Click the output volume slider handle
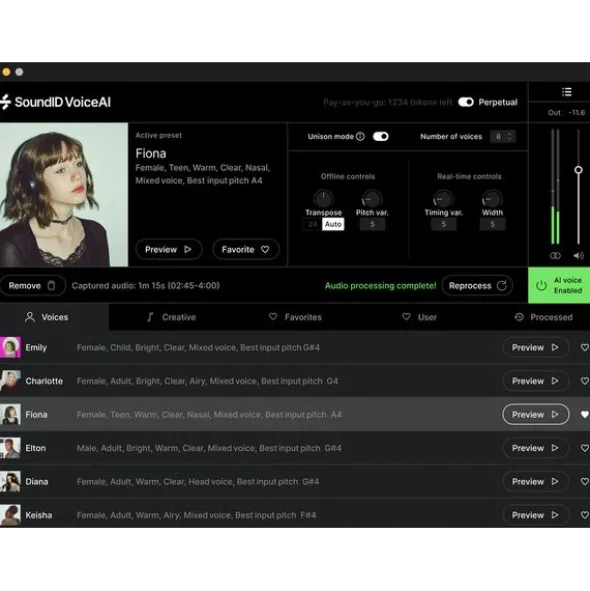 (578, 170)
